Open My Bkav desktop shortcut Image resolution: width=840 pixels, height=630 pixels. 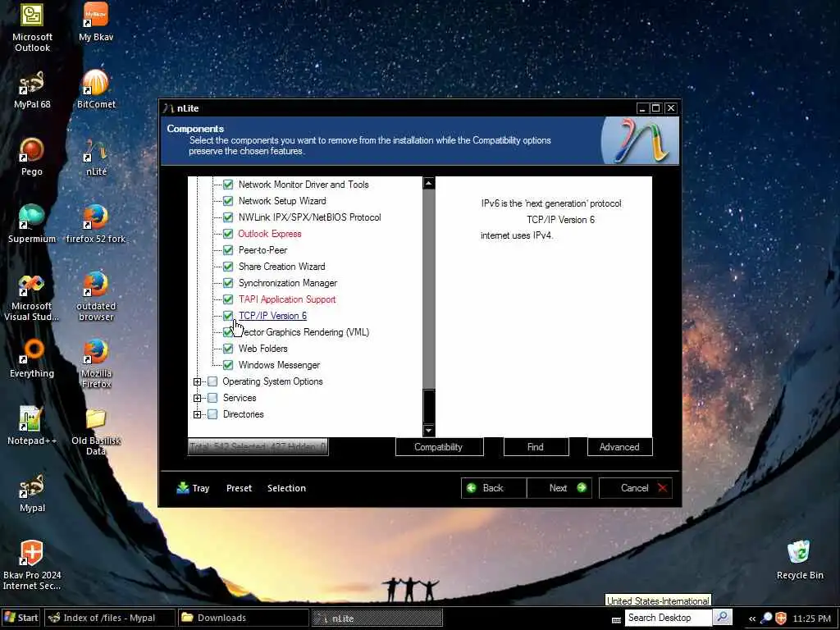pos(96,22)
